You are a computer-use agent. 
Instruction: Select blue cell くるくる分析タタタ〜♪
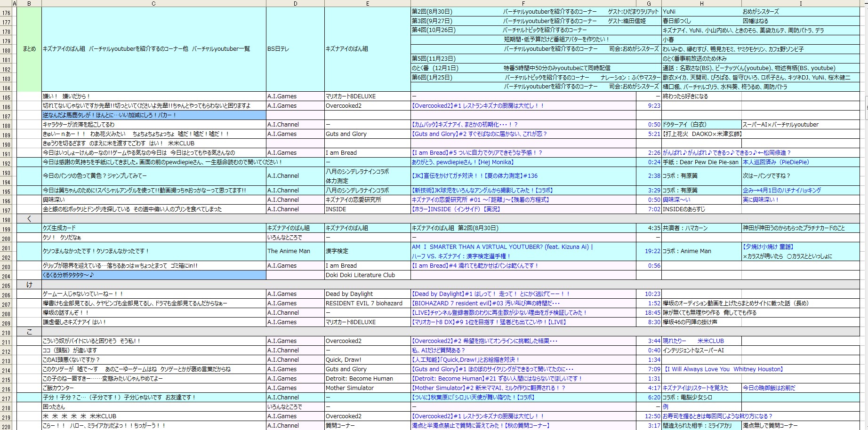154,275
